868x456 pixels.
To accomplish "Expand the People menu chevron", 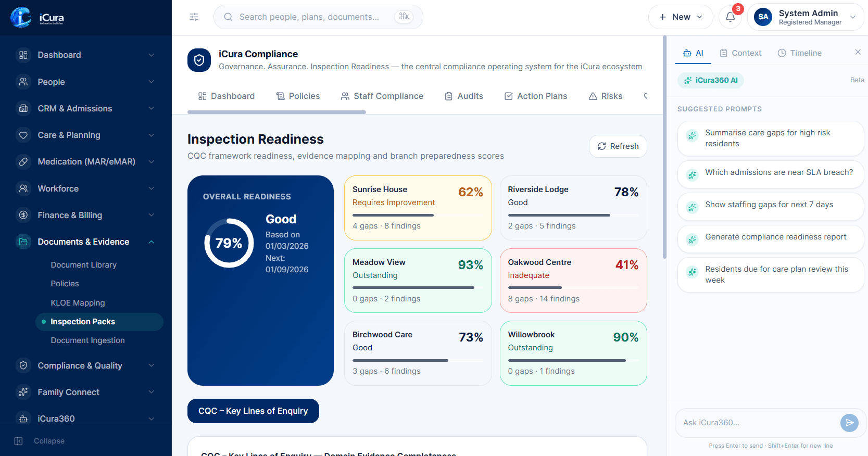I will [x=152, y=82].
